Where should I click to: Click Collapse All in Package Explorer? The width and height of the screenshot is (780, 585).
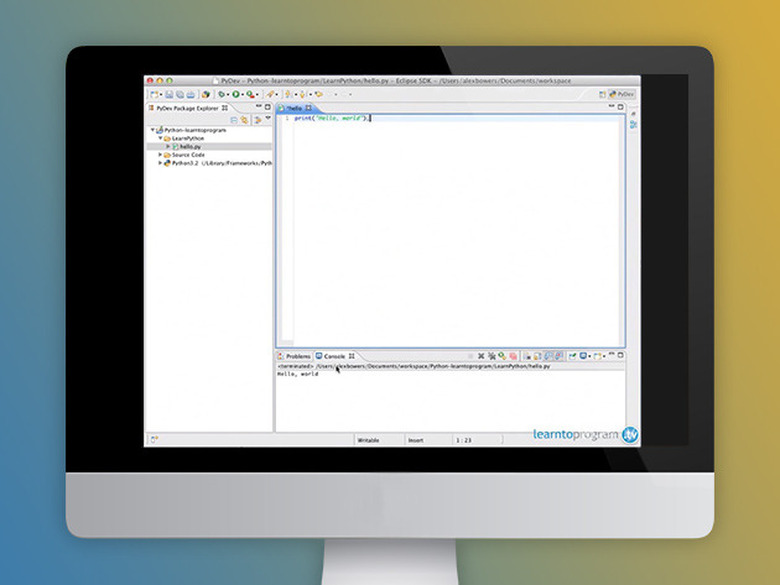pos(234,119)
